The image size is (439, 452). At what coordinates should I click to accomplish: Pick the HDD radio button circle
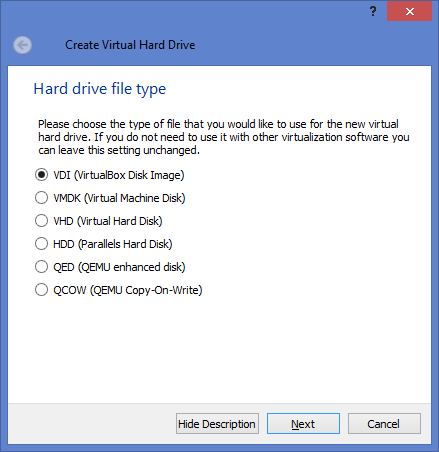click(41, 244)
